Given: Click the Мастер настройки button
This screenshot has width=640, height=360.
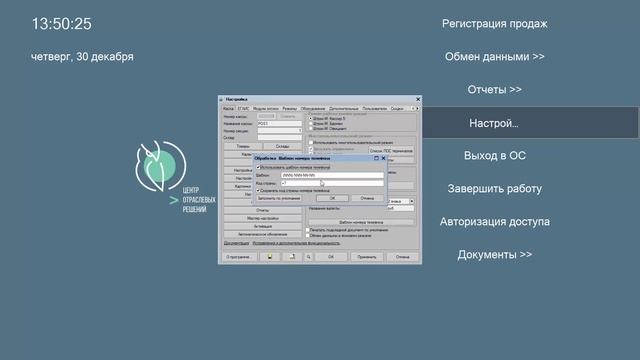Looking at the screenshot, I should tap(262, 218).
